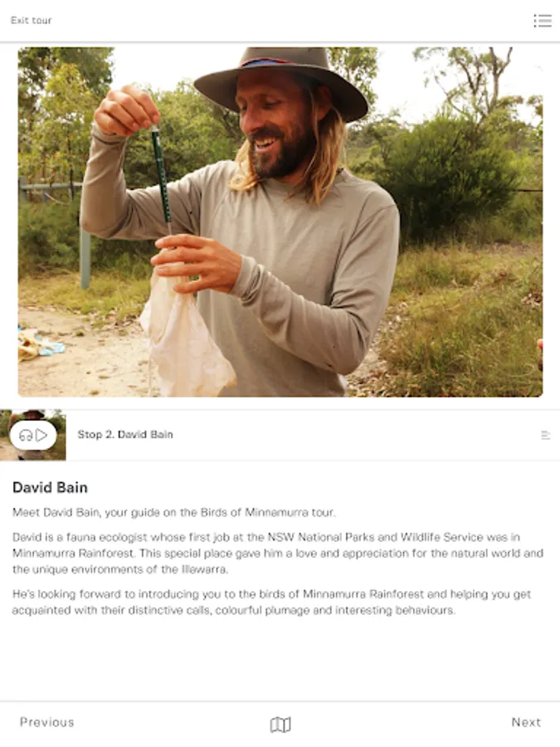
Task: Click the 'He's looking forward' paragraph
Action: click(x=271, y=603)
